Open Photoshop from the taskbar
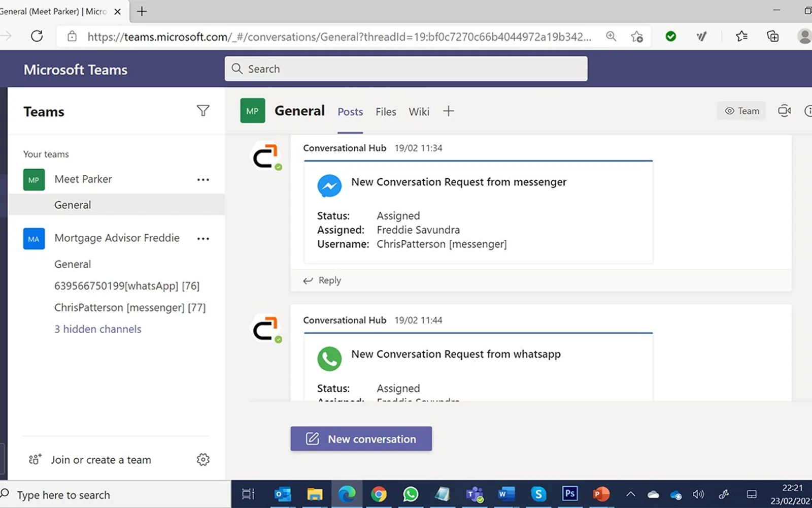 (570, 493)
